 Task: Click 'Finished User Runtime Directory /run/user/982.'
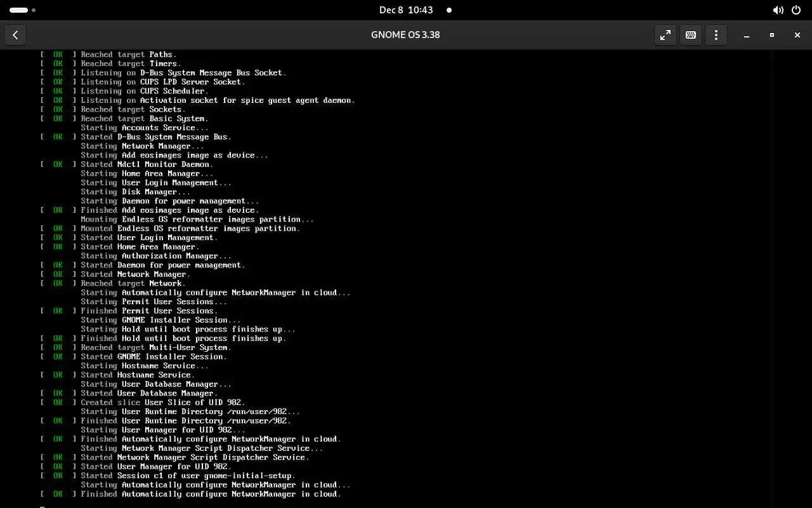click(186, 420)
